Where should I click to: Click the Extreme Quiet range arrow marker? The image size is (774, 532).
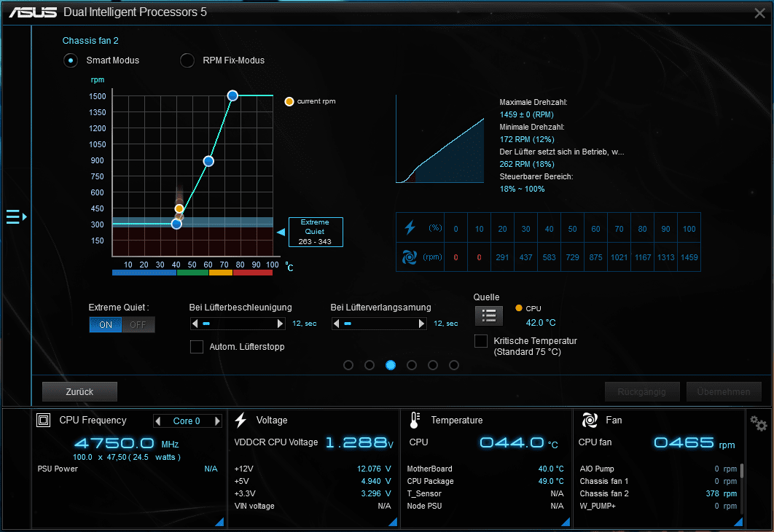tap(281, 232)
